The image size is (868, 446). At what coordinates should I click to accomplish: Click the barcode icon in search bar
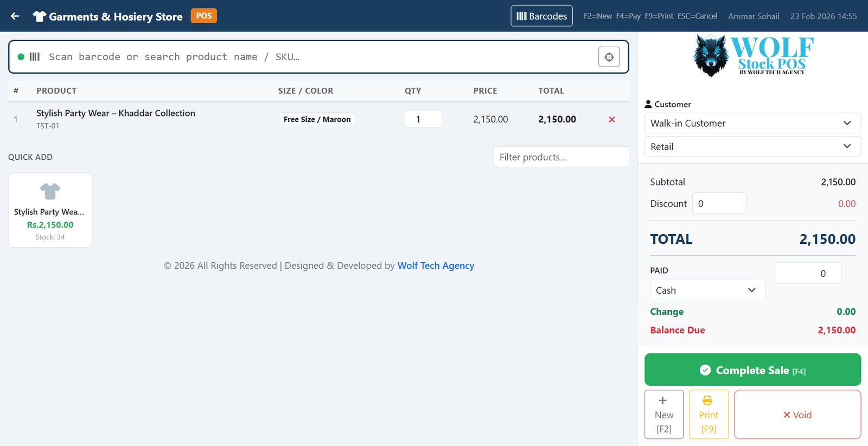pos(35,57)
